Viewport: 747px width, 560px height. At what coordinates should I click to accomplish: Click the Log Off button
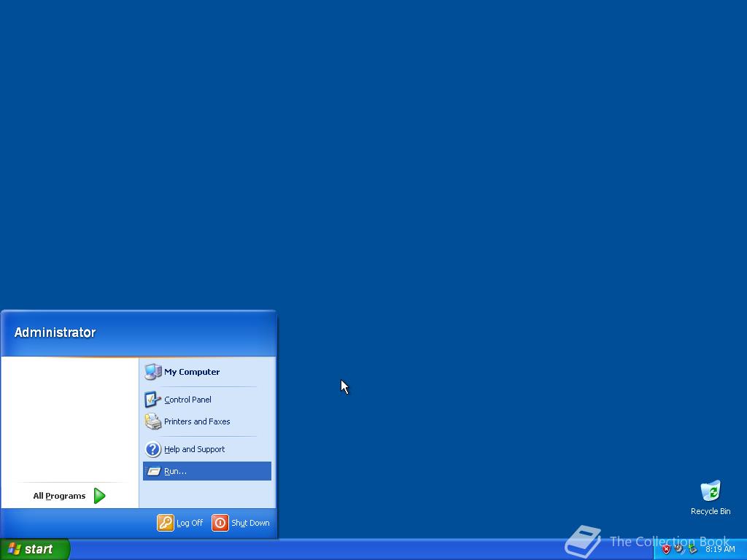coord(180,523)
